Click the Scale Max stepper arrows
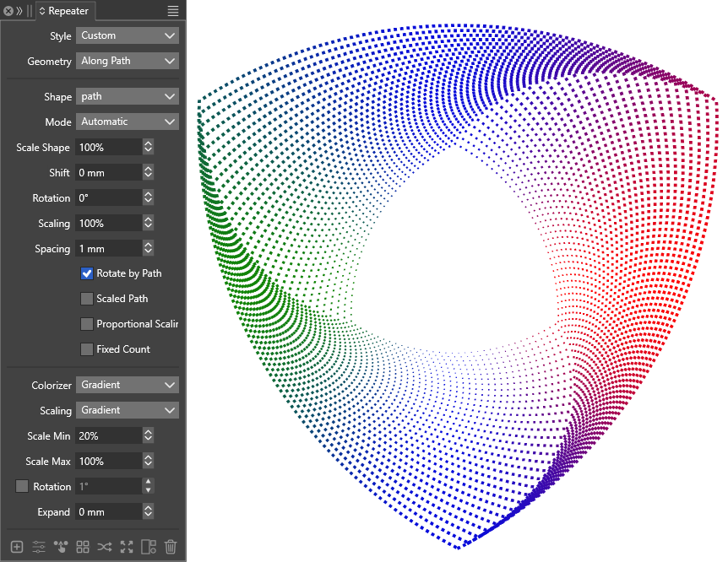The width and height of the screenshot is (728, 562). [148, 462]
